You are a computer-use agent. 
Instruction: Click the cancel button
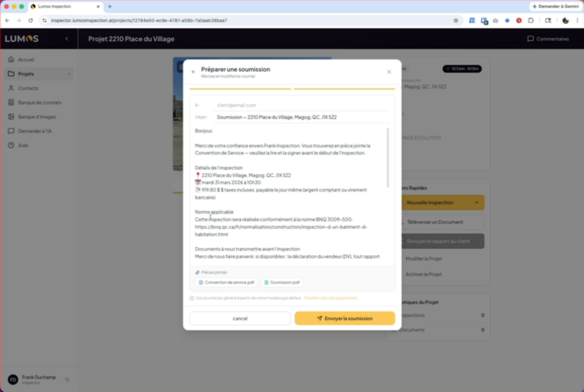pos(240,318)
